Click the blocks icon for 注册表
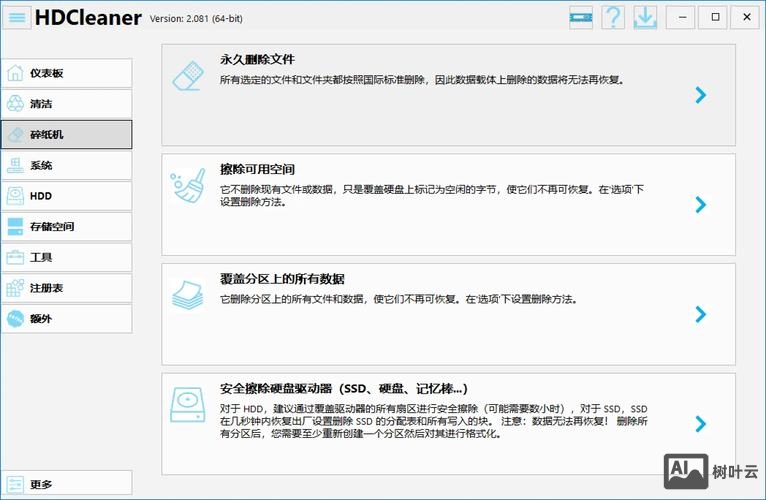The height and width of the screenshot is (500, 766). click(15, 288)
